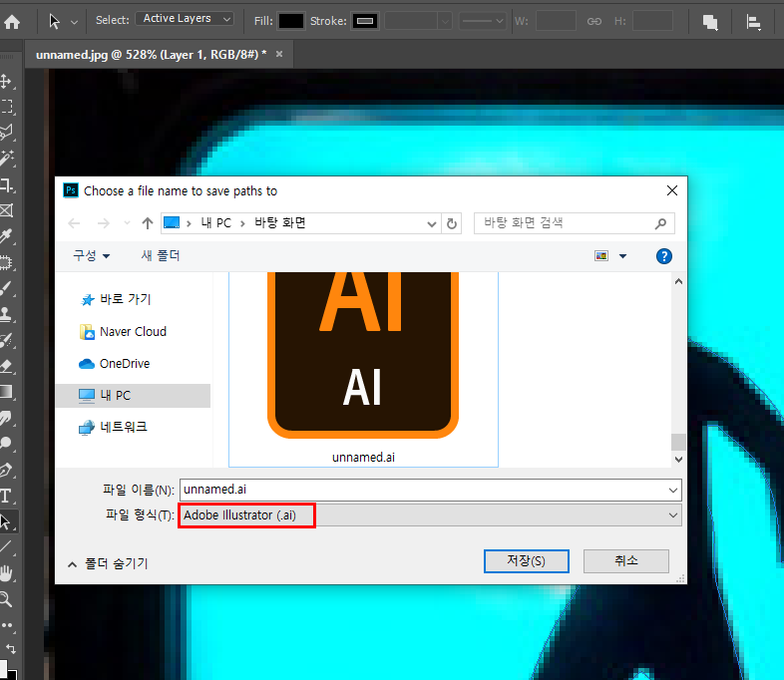The height and width of the screenshot is (680, 784).
Task: Go back in save dialog navigation
Action: pos(74,223)
